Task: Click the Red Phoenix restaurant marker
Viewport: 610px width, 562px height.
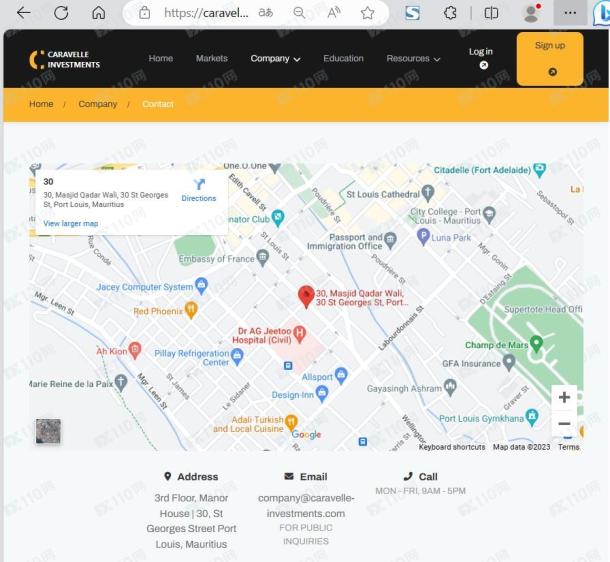Action: [x=191, y=310]
